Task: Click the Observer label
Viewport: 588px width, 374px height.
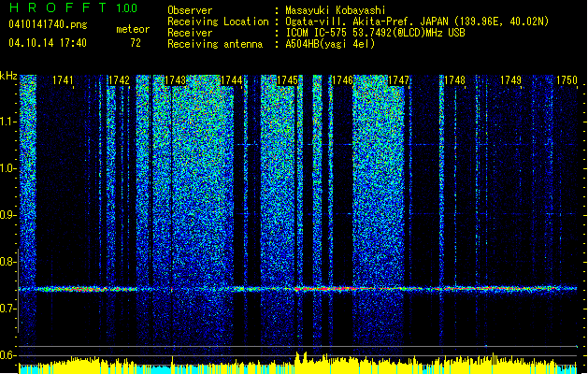Action: [190, 10]
